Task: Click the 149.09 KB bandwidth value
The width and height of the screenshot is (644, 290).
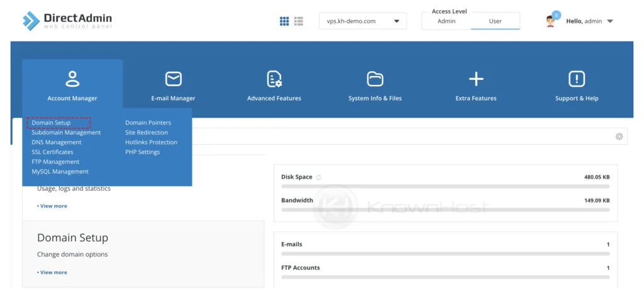Action: tap(597, 201)
